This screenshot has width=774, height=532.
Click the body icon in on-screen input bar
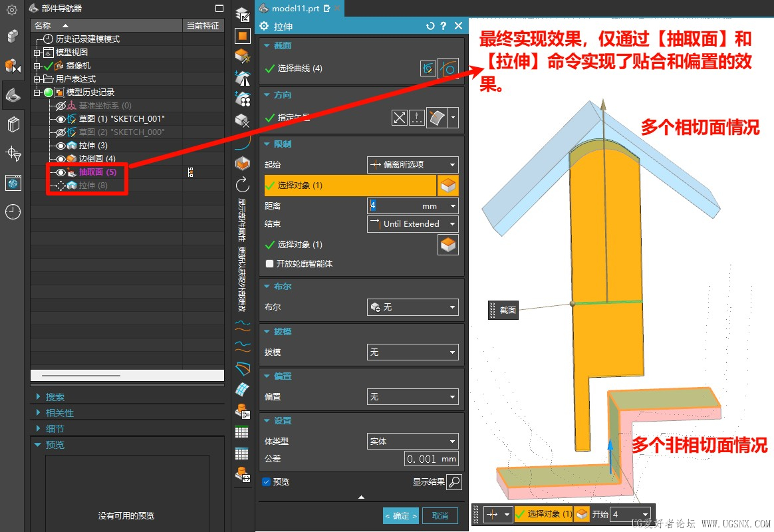pos(582,514)
